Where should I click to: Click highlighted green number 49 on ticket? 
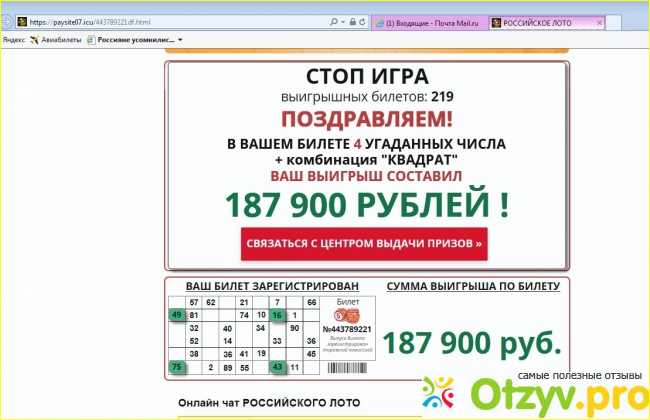(177, 315)
